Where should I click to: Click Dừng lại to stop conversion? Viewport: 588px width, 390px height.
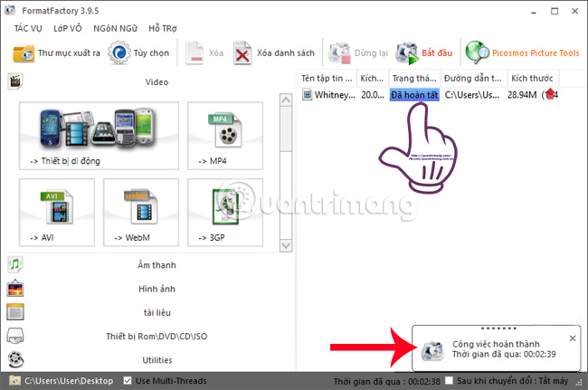pyautogui.click(x=358, y=52)
